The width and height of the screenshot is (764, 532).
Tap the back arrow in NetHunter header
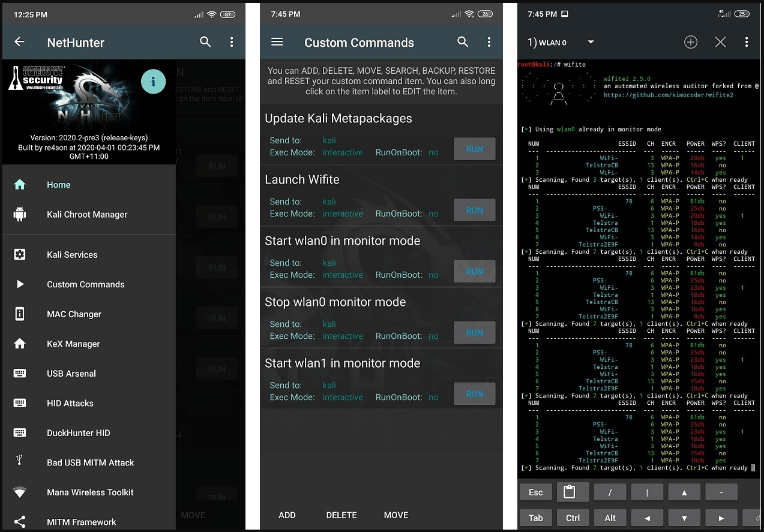coord(19,42)
